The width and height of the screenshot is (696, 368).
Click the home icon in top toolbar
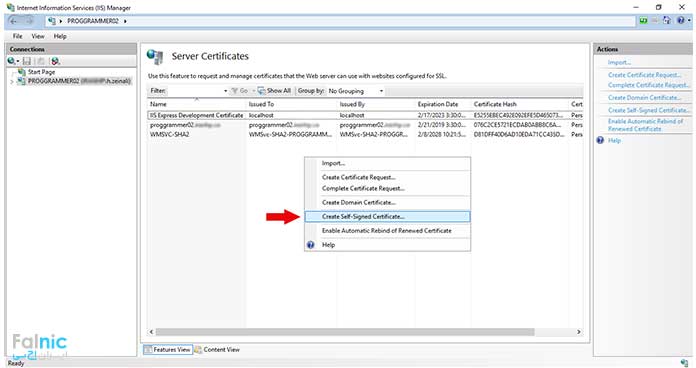point(667,20)
